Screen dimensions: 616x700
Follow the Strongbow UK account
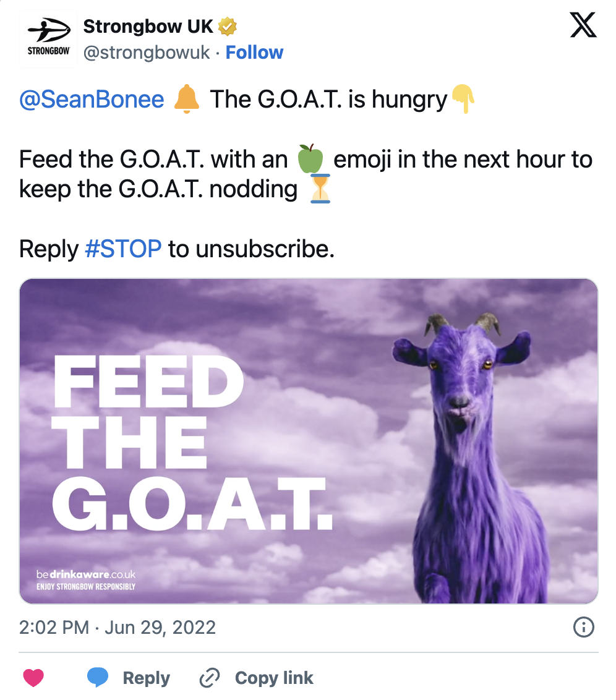pyautogui.click(x=254, y=52)
